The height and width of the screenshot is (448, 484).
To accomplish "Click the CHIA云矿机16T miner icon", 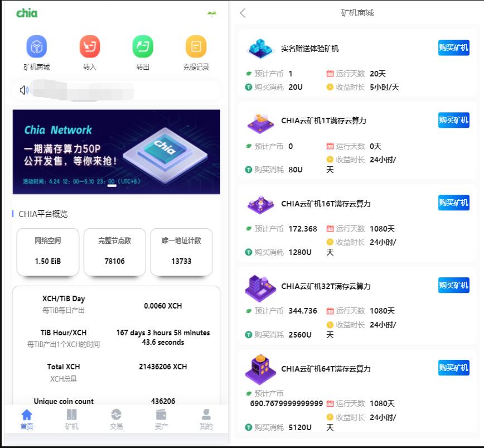I will pos(260,205).
